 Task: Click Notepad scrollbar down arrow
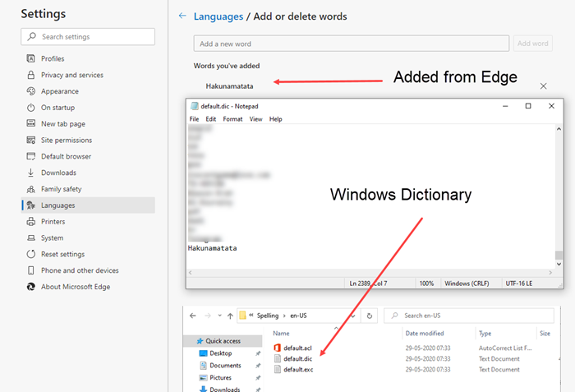[x=559, y=264]
